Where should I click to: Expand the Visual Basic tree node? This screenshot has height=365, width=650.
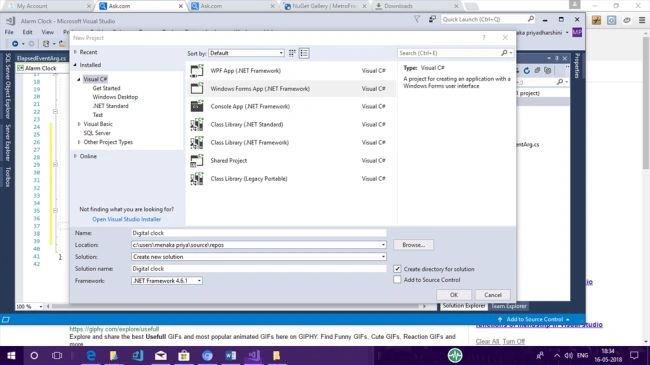(x=79, y=124)
